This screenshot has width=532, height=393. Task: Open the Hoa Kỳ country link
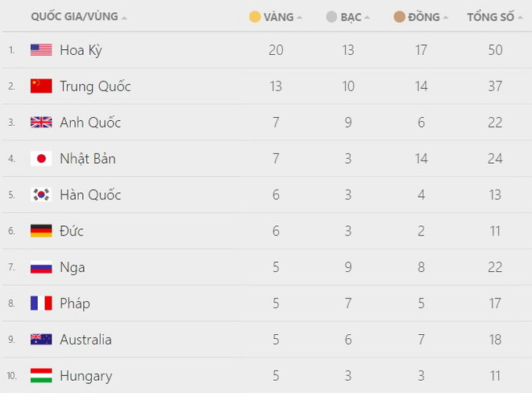tap(81, 50)
